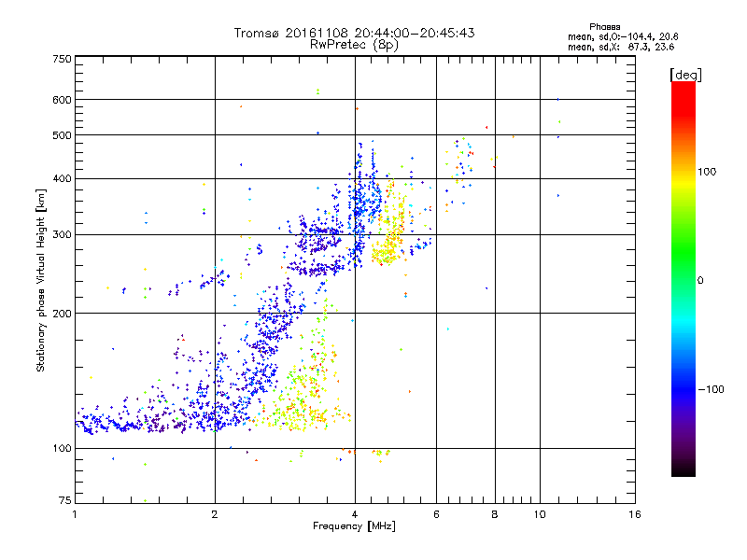Click the y-axis '100' tick label

(63, 449)
